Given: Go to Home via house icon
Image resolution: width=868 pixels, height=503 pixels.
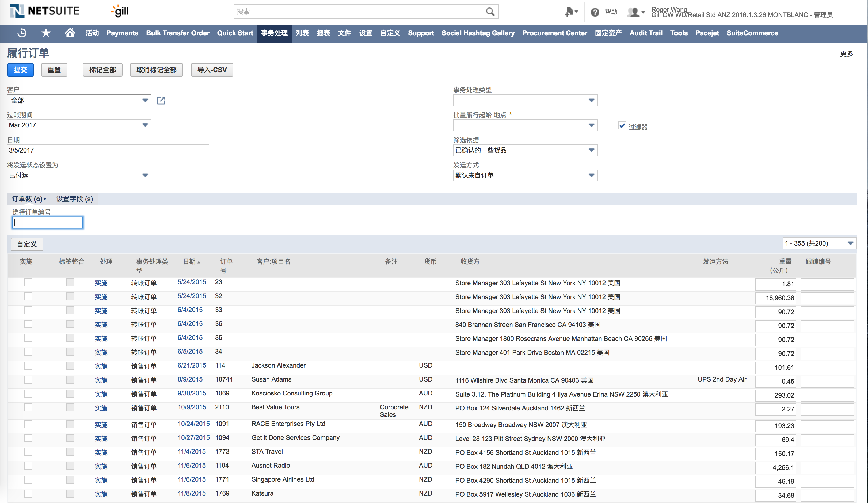Looking at the screenshot, I should [x=70, y=33].
